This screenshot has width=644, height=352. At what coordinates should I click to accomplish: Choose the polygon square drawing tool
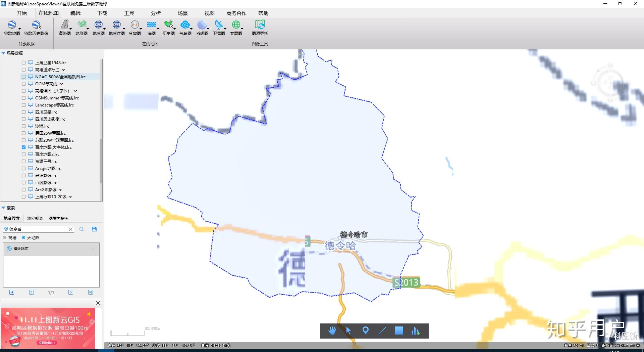tap(399, 331)
